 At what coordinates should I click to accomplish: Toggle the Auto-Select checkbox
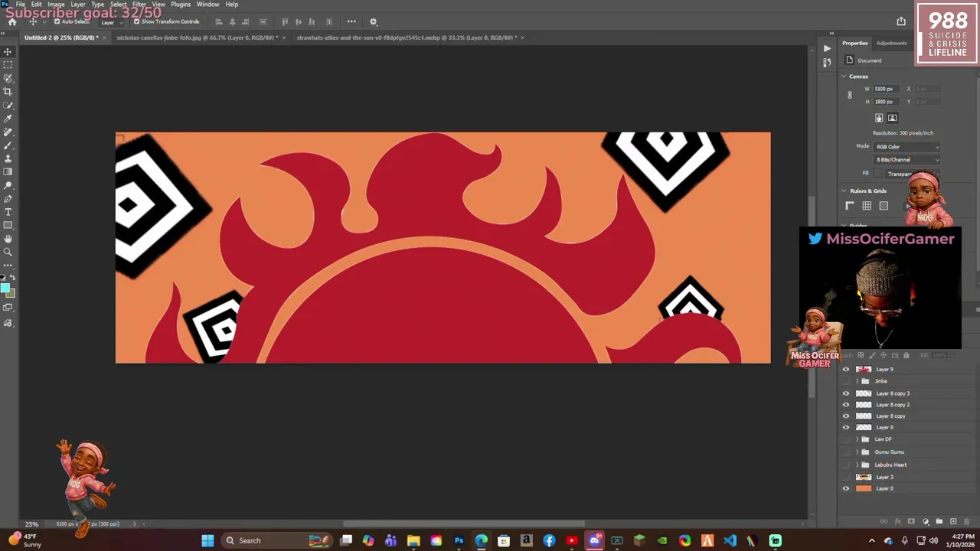point(57,21)
